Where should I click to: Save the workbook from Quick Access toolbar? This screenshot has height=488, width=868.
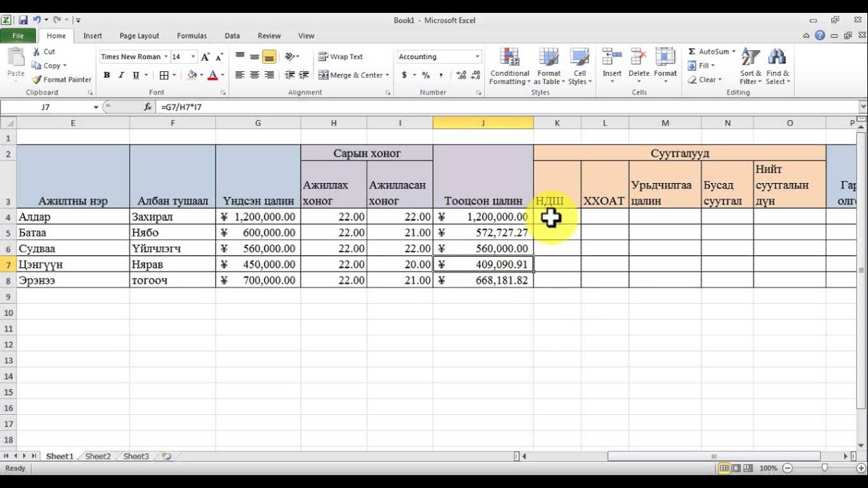pos(23,20)
